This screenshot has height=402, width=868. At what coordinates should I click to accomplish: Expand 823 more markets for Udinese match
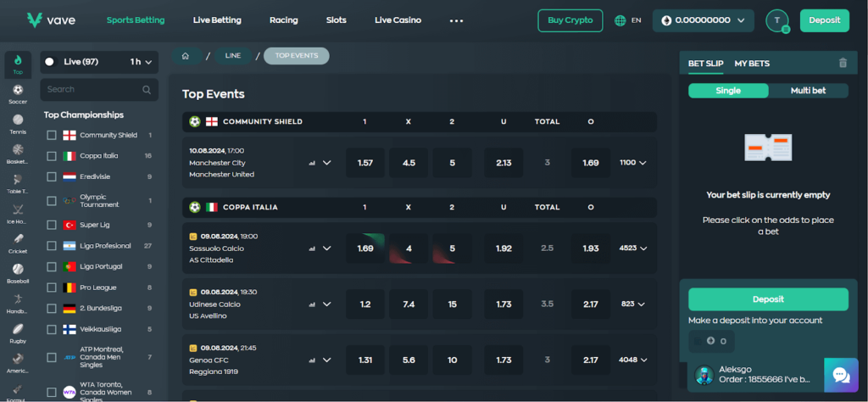(x=632, y=304)
